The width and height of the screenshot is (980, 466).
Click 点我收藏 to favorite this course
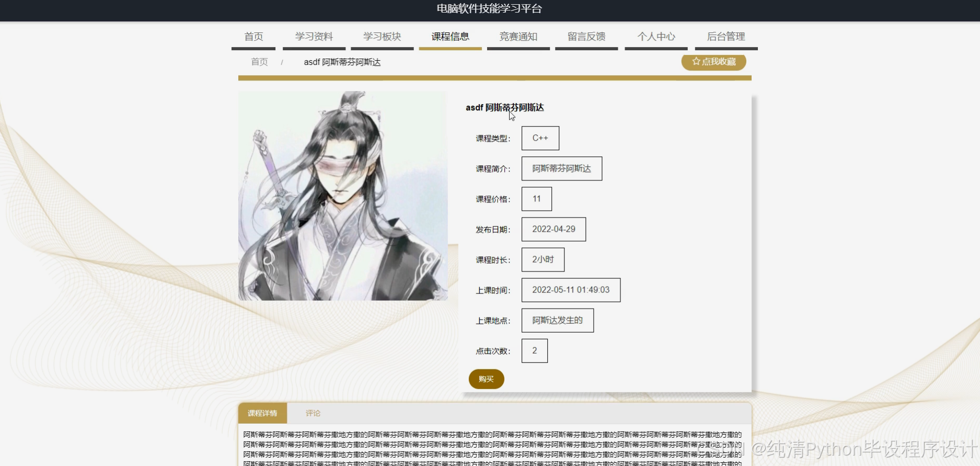(x=714, y=62)
